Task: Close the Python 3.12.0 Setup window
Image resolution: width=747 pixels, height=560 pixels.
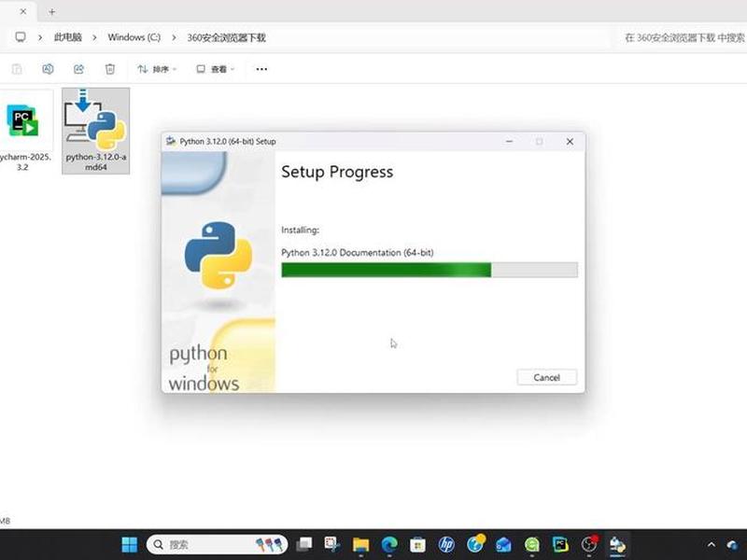Action: [x=570, y=142]
